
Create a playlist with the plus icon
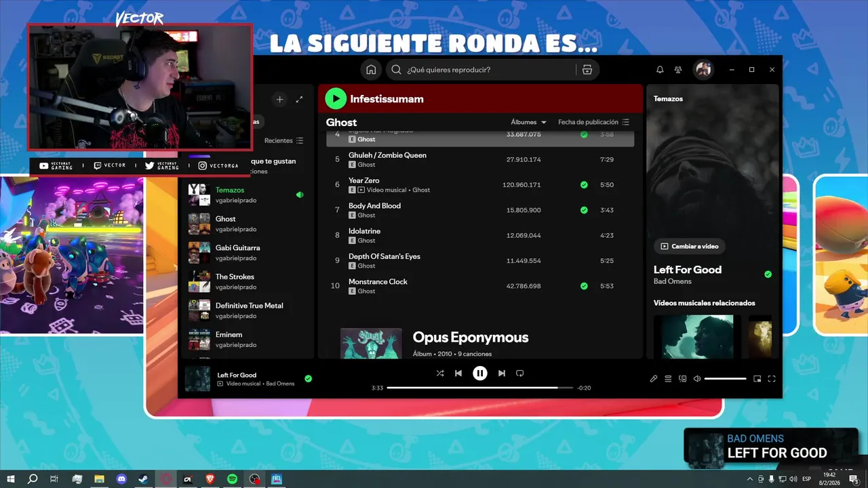pos(279,100)
